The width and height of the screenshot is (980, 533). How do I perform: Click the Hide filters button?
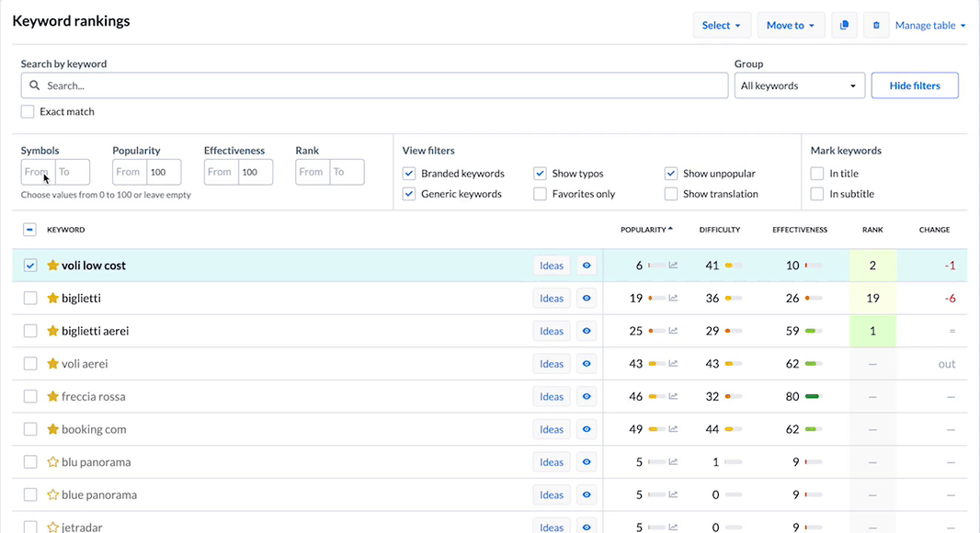tap(914, 85)
